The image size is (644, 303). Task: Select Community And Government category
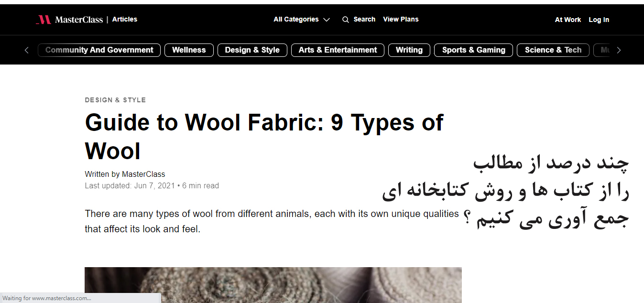point(99,50)
